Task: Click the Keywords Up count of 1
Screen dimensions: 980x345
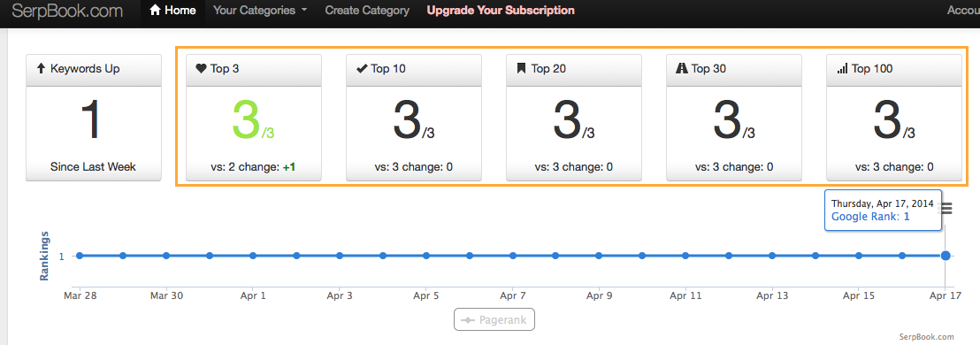Action: (x=92, y=120)
